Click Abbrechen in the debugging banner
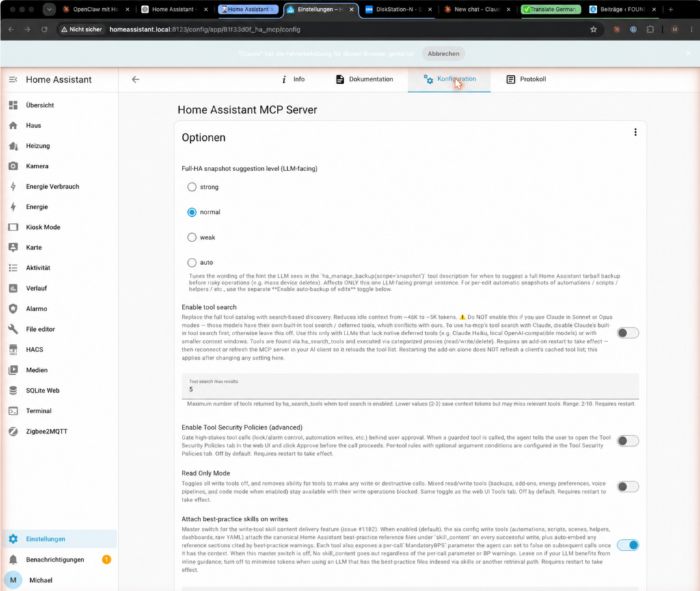The height and width of the screenshot is (591, 700). pyautogui.click(x=443, y=53)
